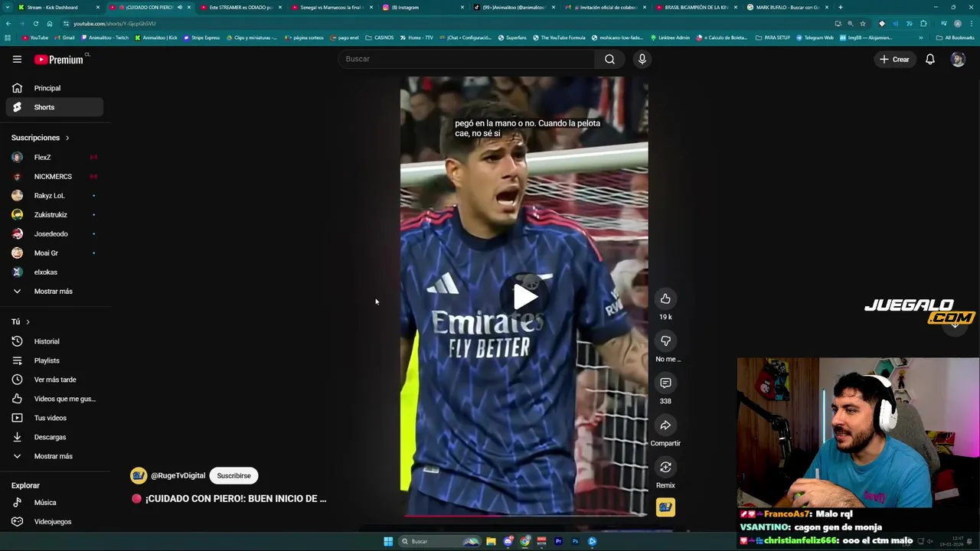The height and width of the screenshot is (551, 980).
Task: Click the Short title CUIDADO CON PIERO
Action: 235,498
